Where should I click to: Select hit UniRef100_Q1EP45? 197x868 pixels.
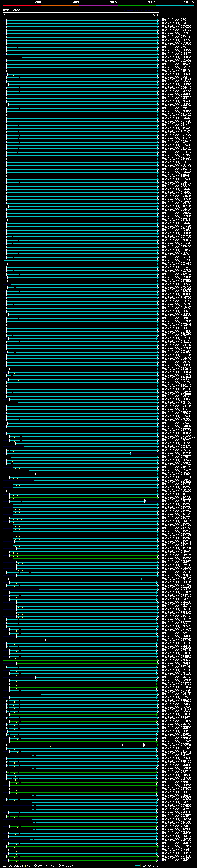tap(176, 84)
